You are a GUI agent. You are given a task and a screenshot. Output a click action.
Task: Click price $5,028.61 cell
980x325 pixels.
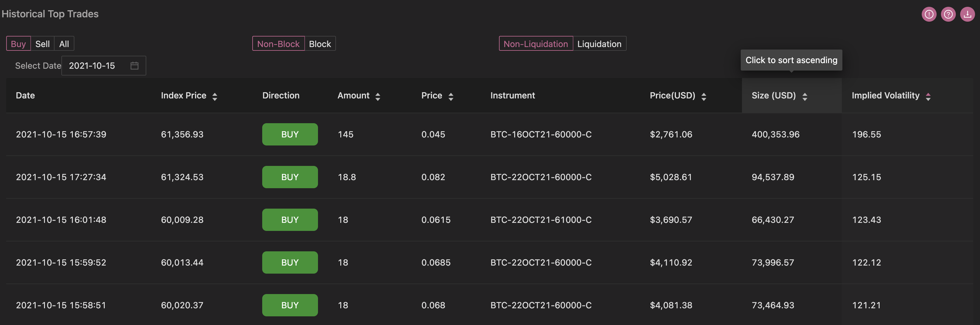click(x=671, y=177)
